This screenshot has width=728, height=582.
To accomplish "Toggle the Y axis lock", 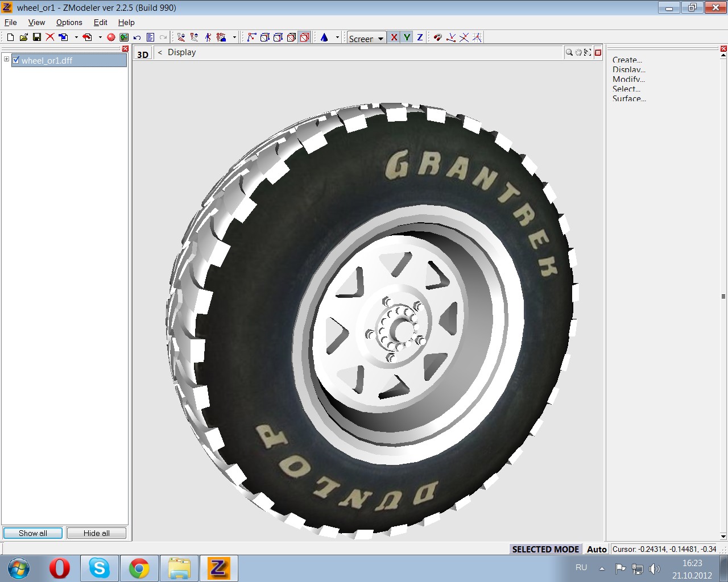I will click(x=407, y=38).
